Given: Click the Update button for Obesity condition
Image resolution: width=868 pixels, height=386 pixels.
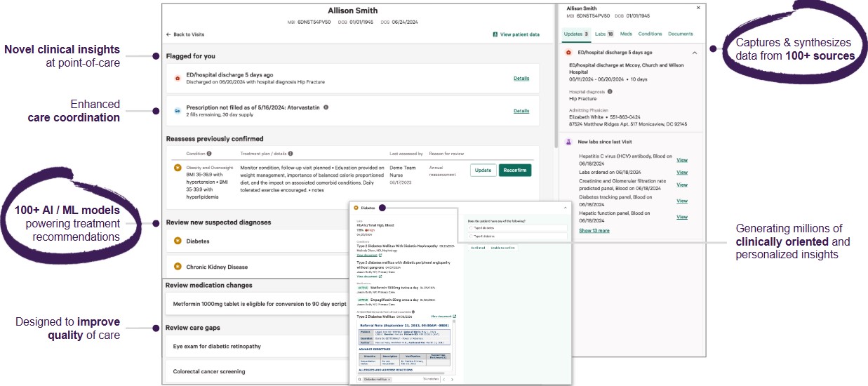Looking at the screenshot, I should click(483, 171).
